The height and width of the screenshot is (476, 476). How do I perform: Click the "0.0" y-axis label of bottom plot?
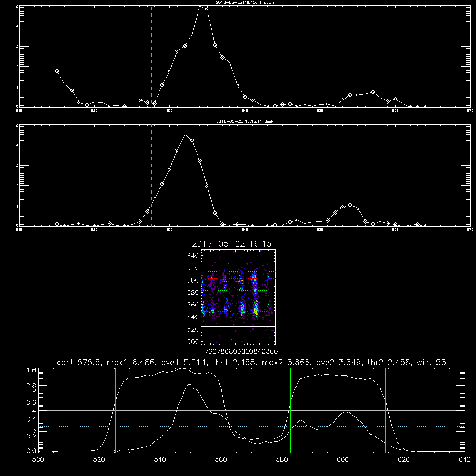click(31, 451)
